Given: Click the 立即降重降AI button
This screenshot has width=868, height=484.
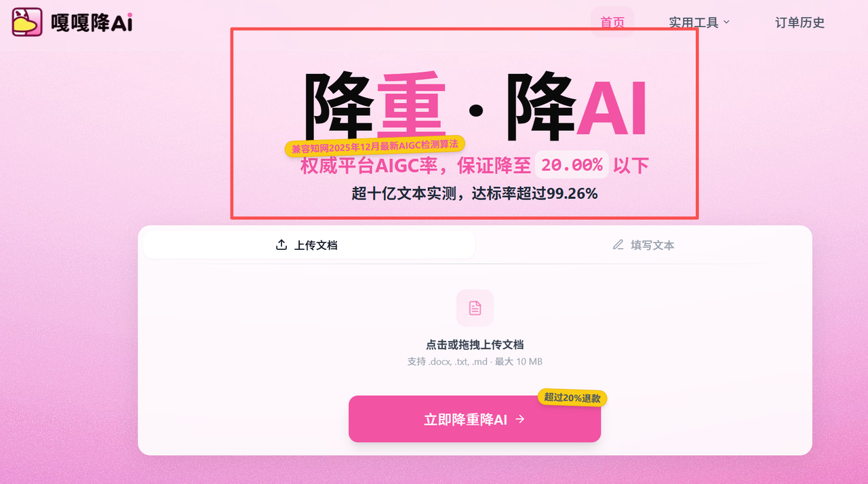Looking at the screenshot, I should (x=475, y=419).
